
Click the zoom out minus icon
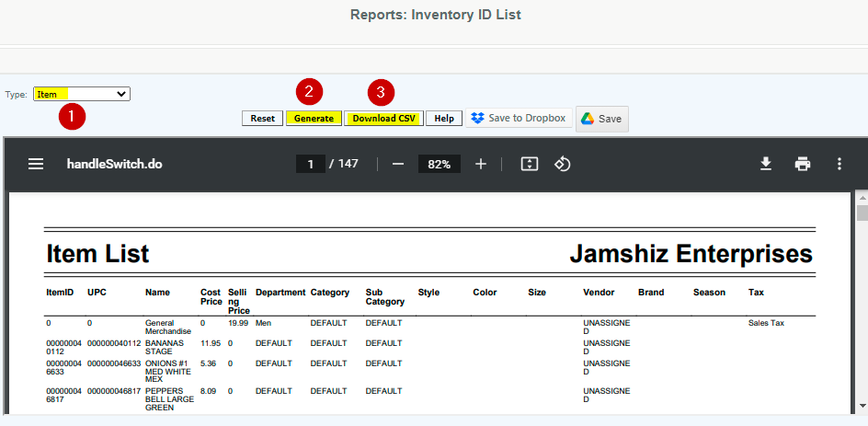tap(398, 164)
